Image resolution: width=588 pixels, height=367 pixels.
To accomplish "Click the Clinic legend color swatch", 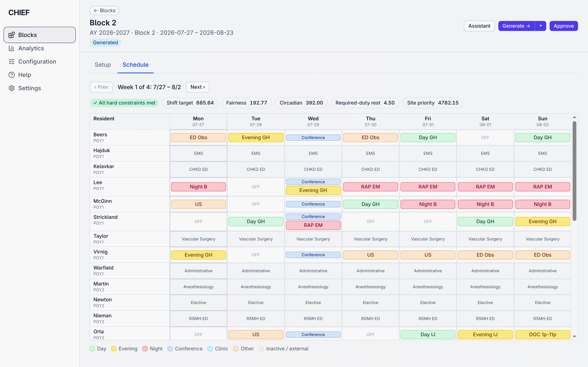I will pos(210,349).
